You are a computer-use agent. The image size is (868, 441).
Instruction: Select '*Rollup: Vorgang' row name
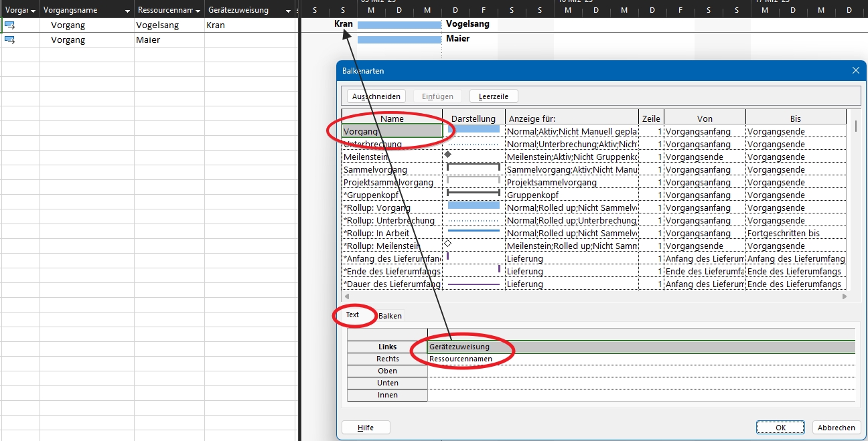tap(392, 207)
